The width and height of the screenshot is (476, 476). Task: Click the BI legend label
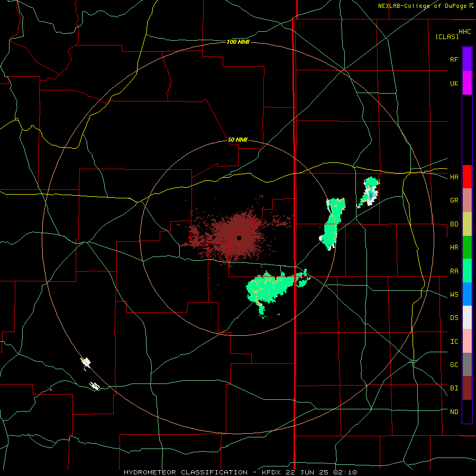[x=454, y=388]
